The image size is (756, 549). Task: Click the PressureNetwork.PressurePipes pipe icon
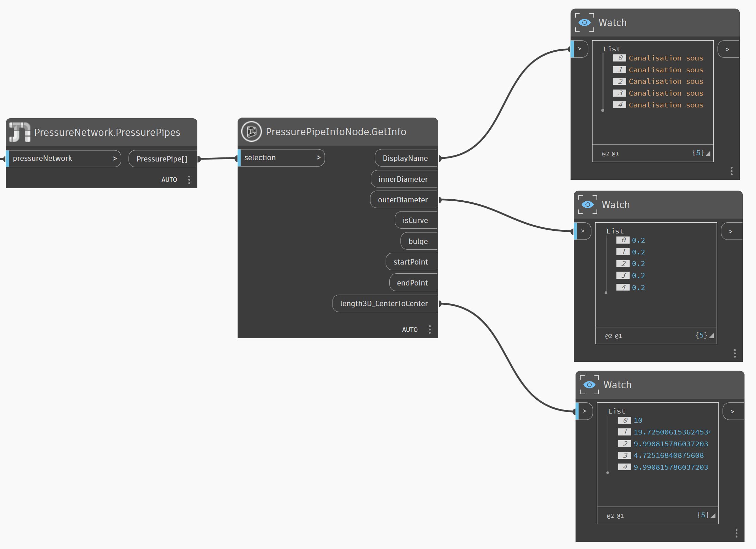(20, 132)
